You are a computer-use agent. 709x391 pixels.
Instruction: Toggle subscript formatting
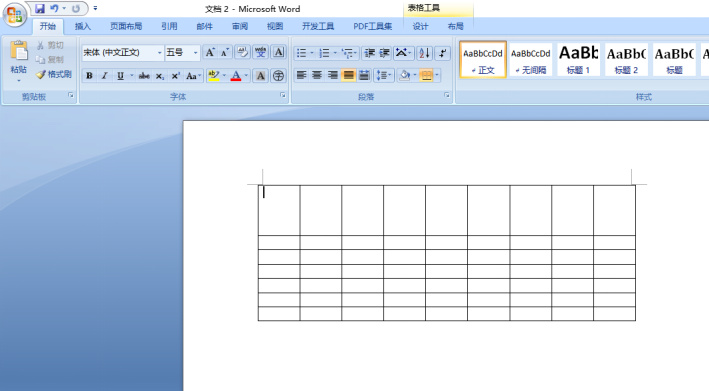[x=160, y=76]
